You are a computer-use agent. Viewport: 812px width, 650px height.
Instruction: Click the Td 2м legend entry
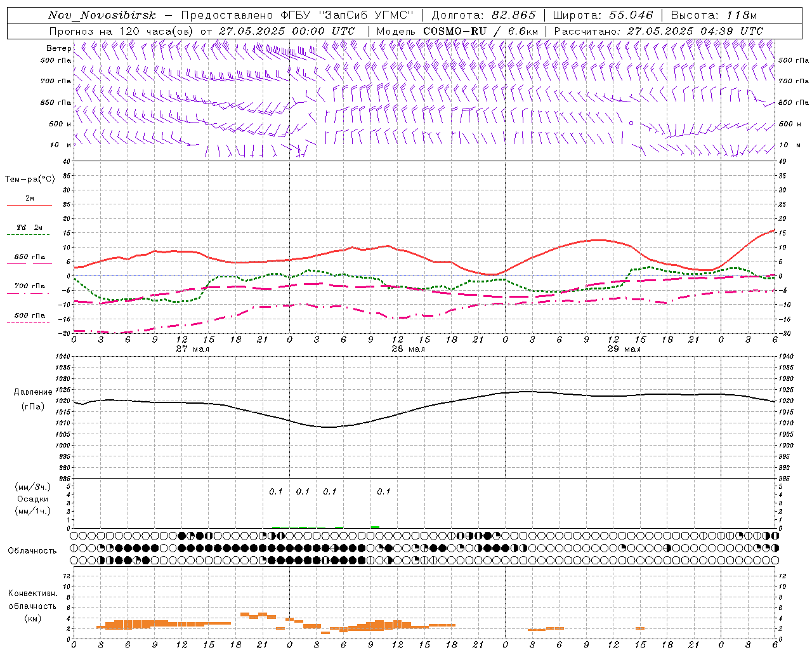[29, 227]
